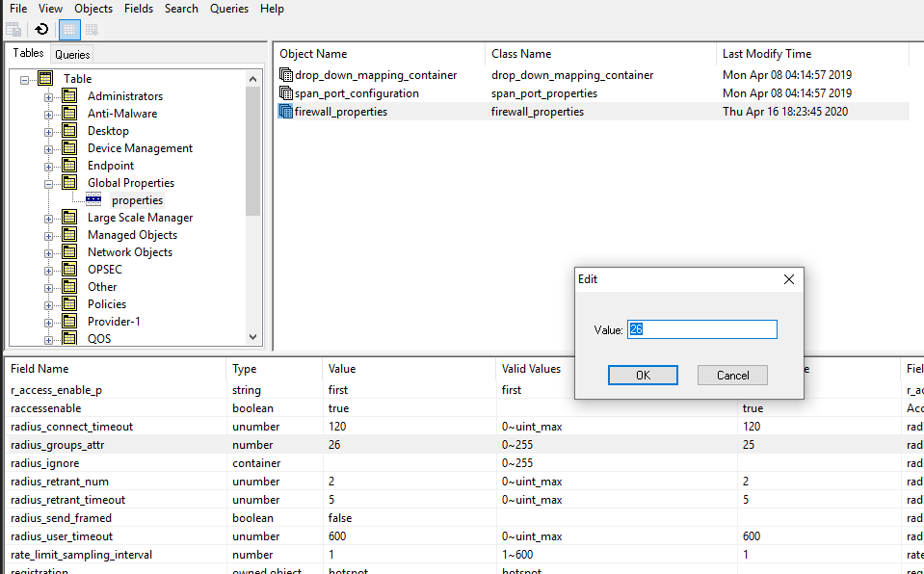Click the Other folder icon
Image resolution: width=924 pixels, height=574 pixels.
[x=69, y=286]
